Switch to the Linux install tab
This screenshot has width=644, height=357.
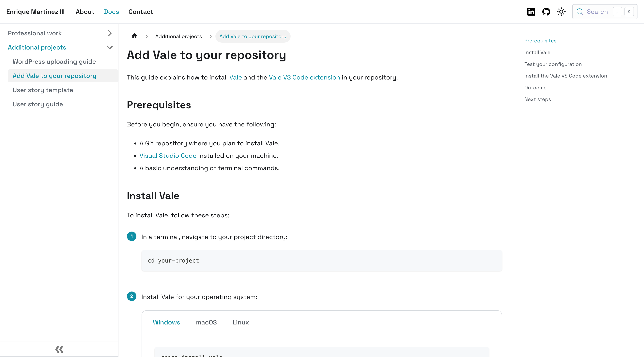pos(240,322)
